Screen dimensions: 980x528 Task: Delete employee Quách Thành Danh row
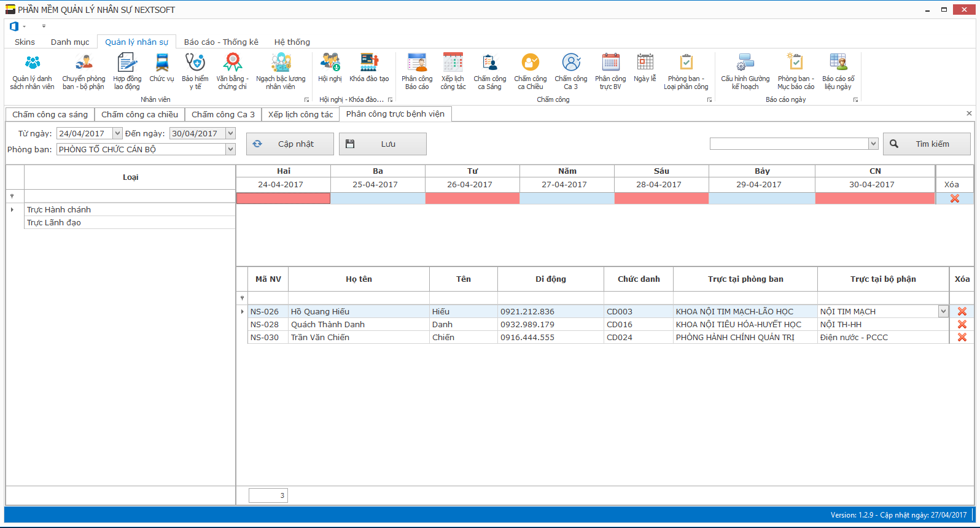point(962,324)
